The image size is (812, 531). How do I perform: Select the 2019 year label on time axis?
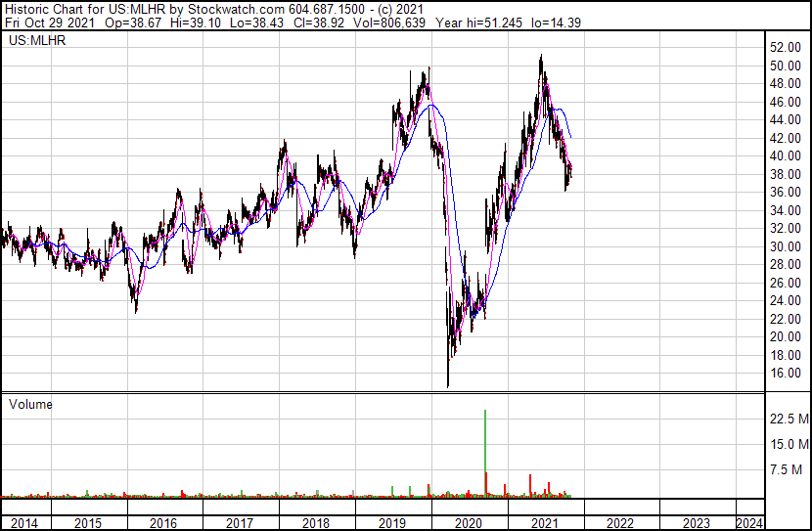(392, 523)
